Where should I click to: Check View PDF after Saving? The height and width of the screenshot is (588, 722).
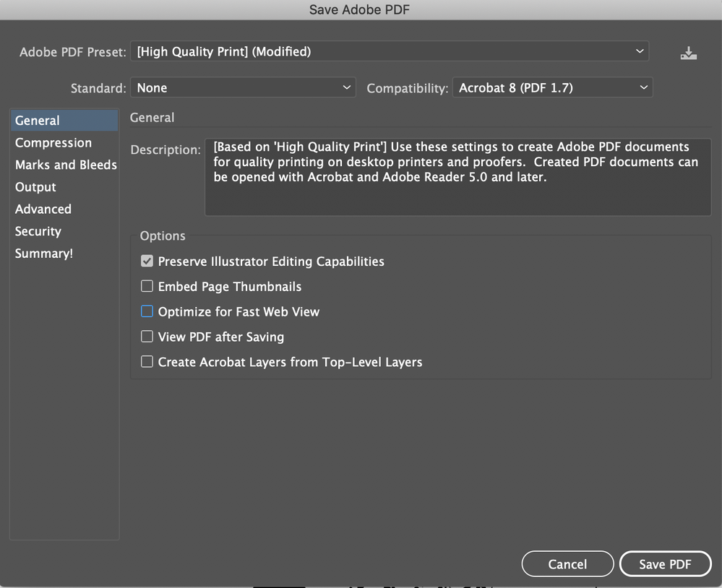tap(147, 337)
